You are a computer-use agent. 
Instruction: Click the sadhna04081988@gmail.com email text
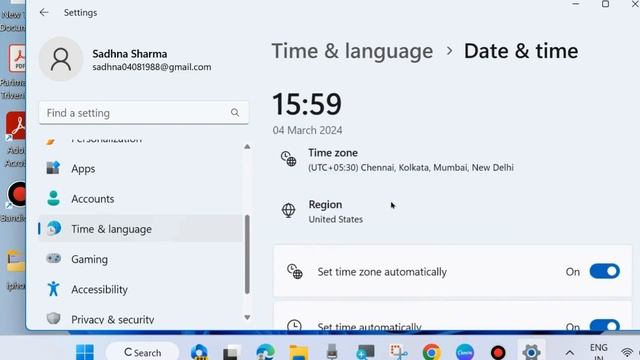152,67
